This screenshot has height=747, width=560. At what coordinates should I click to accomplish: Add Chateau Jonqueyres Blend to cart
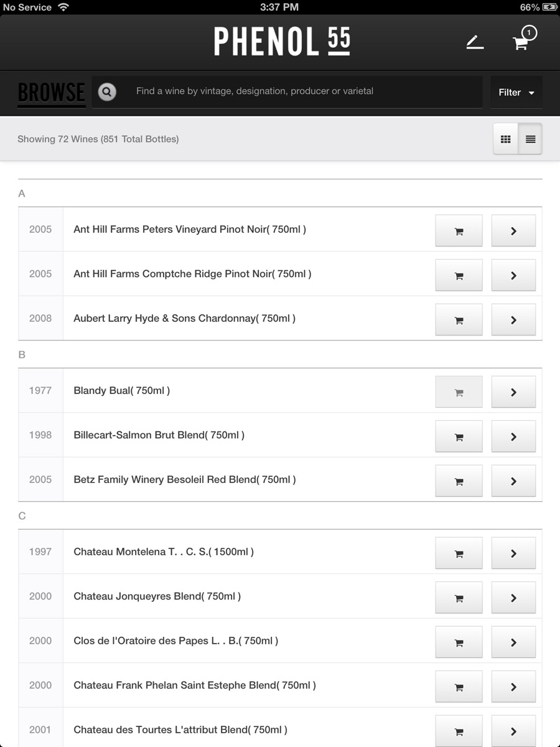(x=459, y=598)
